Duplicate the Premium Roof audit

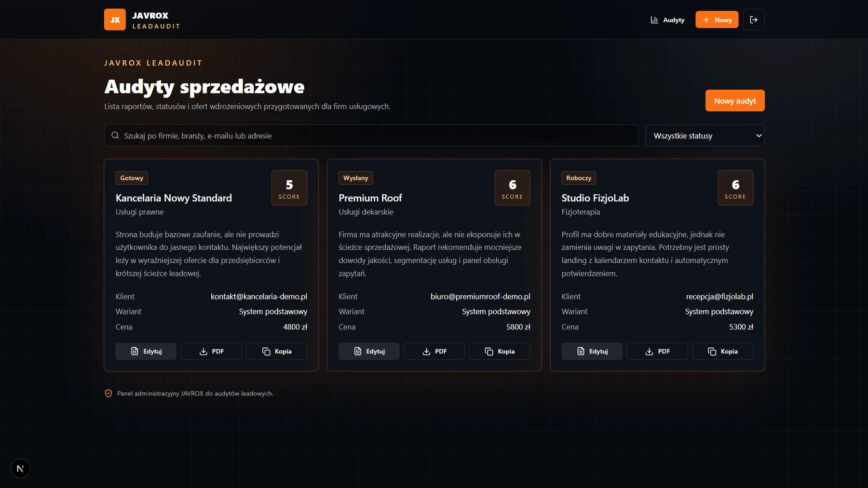point(500,352)
